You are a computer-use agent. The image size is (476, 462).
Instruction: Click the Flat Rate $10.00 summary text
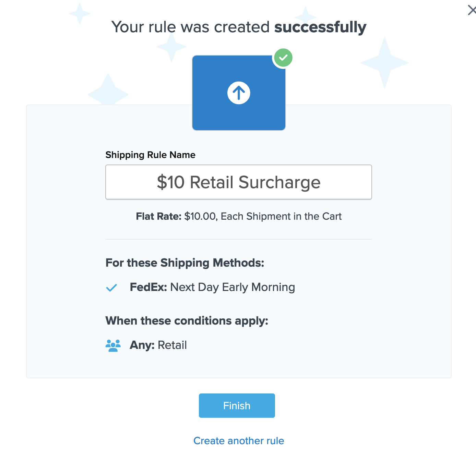[239, 217]
